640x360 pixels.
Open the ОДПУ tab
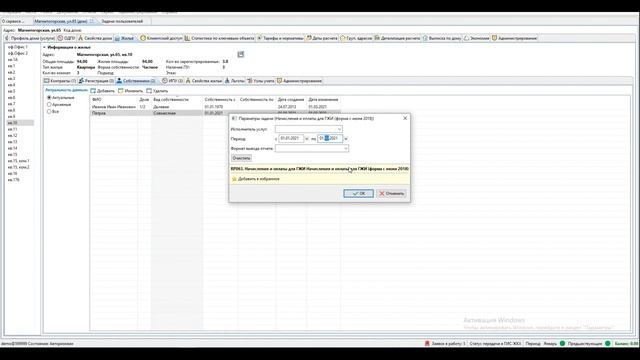coord(67,38)
